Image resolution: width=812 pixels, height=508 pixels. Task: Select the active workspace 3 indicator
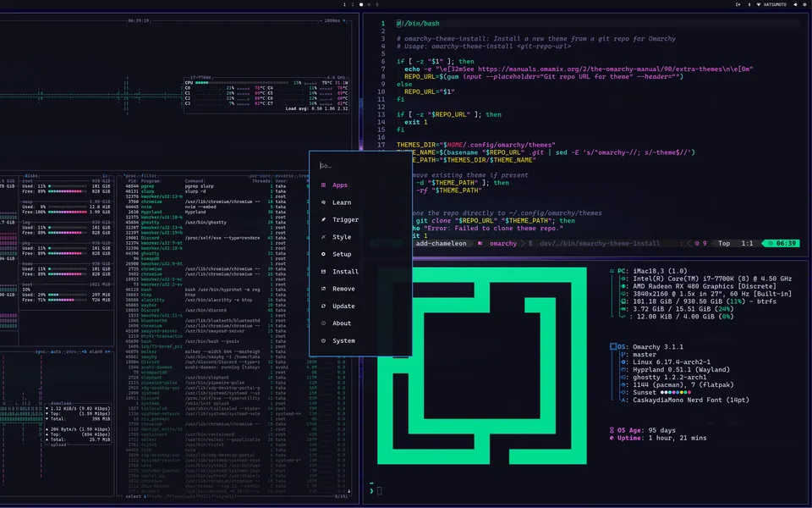click(361, 5)
